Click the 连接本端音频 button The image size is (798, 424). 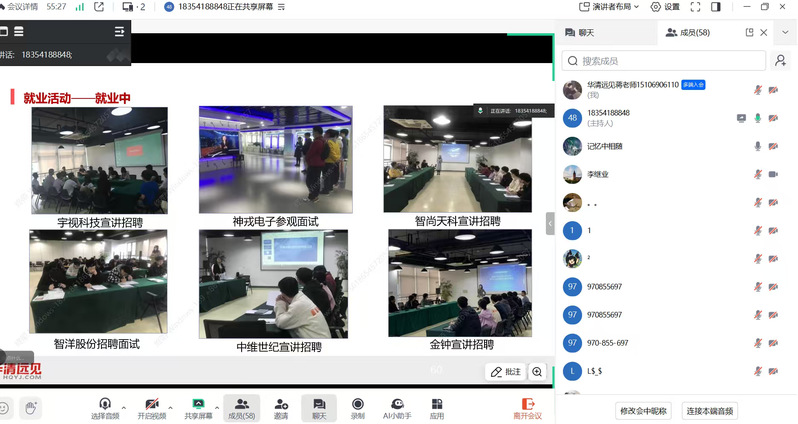point(709,410)
